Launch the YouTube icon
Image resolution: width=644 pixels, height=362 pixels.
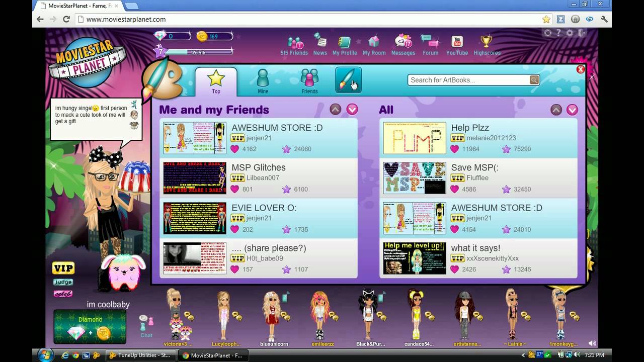pos(457,42)
